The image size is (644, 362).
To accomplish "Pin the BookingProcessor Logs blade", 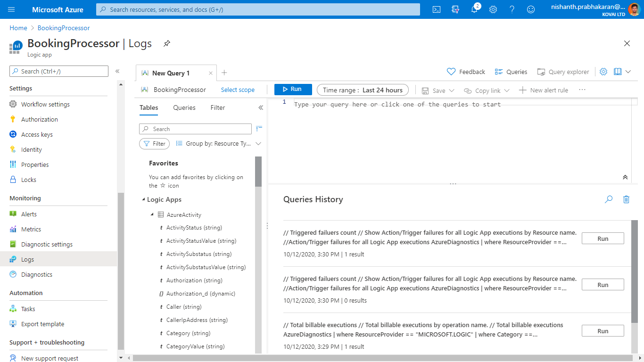I will [167, 43].
